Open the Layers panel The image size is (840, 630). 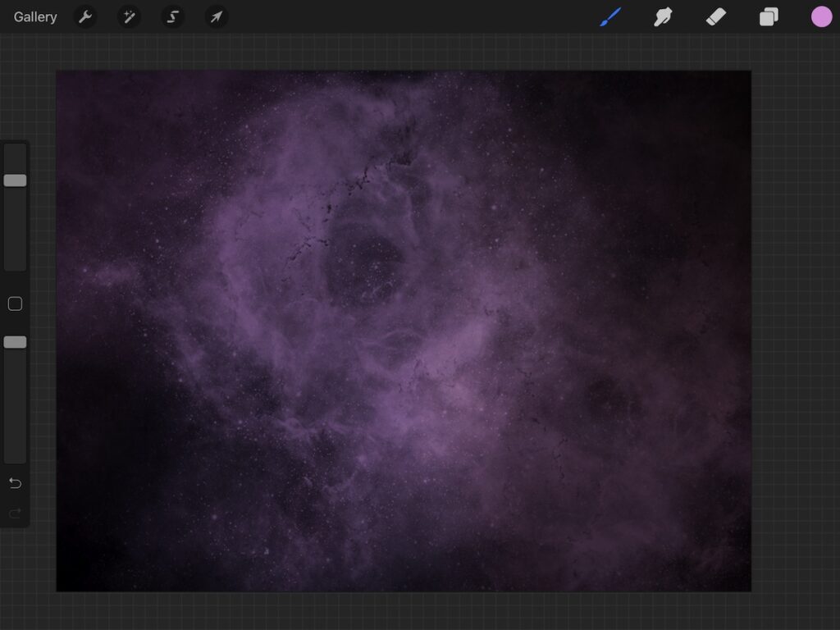coord(768,16)
